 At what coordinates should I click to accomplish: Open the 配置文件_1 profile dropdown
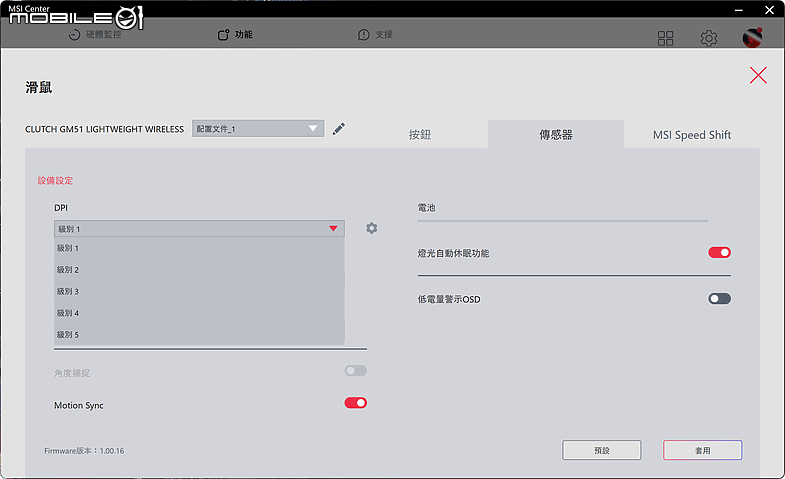click(x=258, y=129)
